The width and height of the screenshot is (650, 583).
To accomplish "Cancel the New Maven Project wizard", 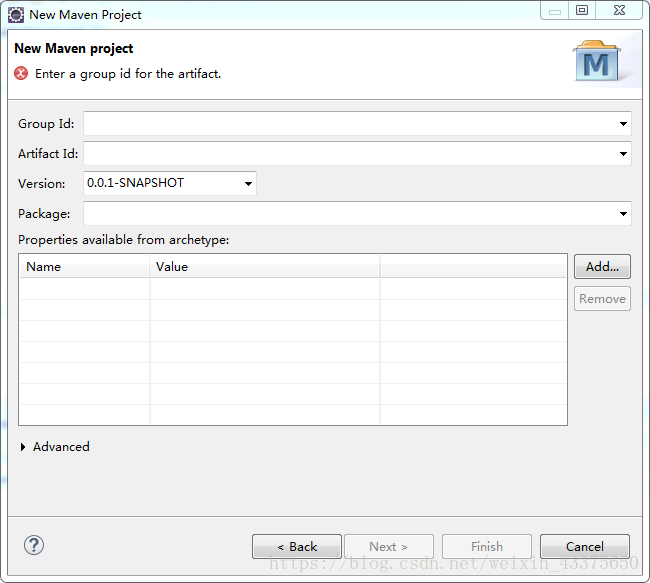I will [585, 547].
